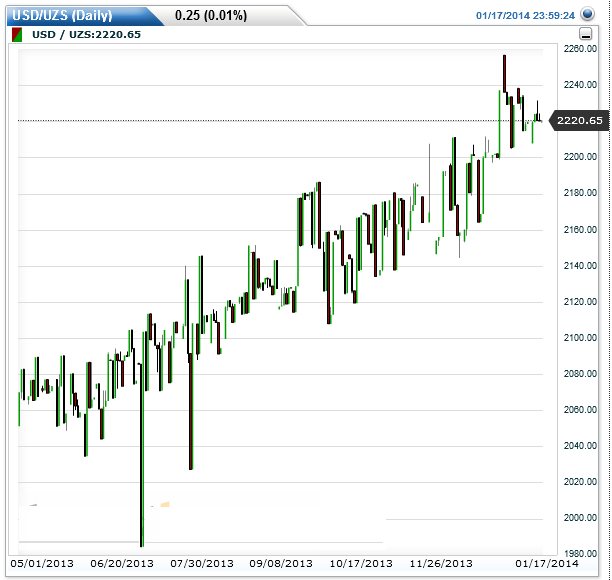Click the 2200.00 price axis label
612x580 pixels.
[580, 157]
